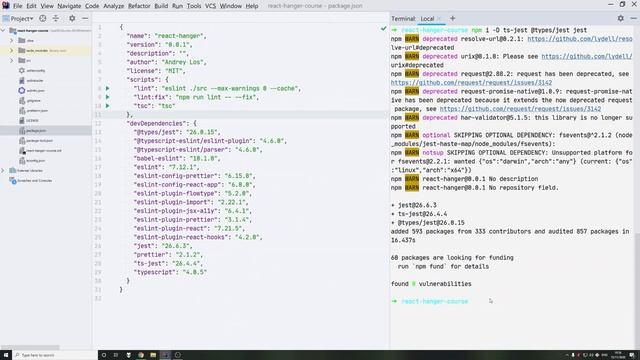Open the notification center icon
640x360 pixels.
tap(632, 355)
